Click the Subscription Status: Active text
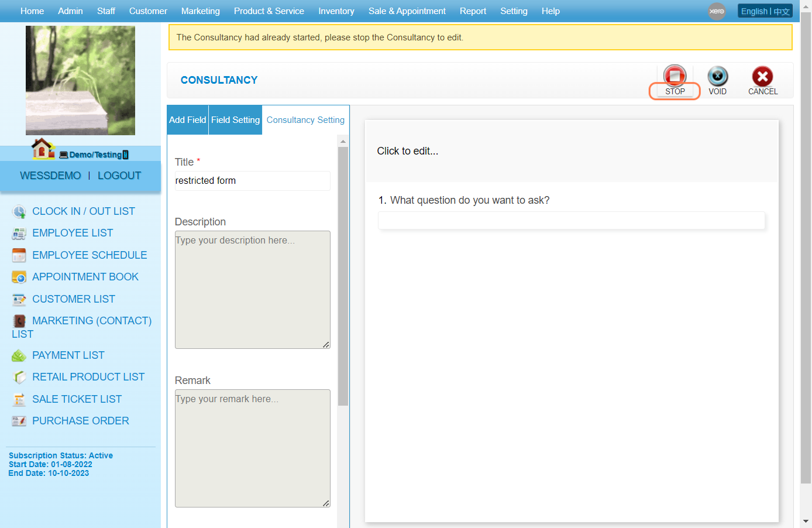This screenshot has height=528, width=812. [x=61, y=455]
